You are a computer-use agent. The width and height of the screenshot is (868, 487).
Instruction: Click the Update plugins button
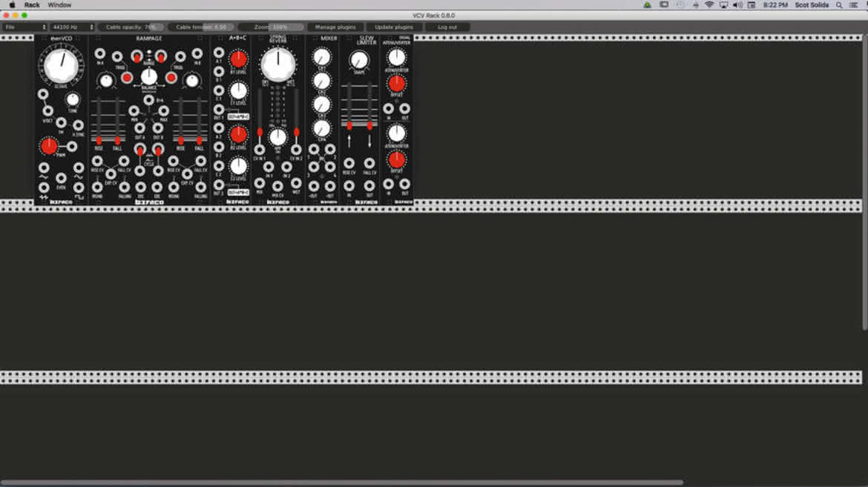click(394, 27)
